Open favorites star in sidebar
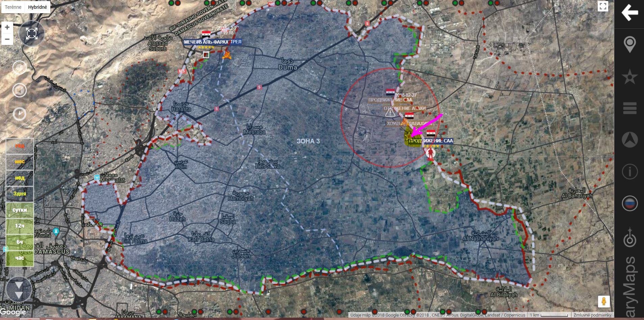 (x=629, y=77)
